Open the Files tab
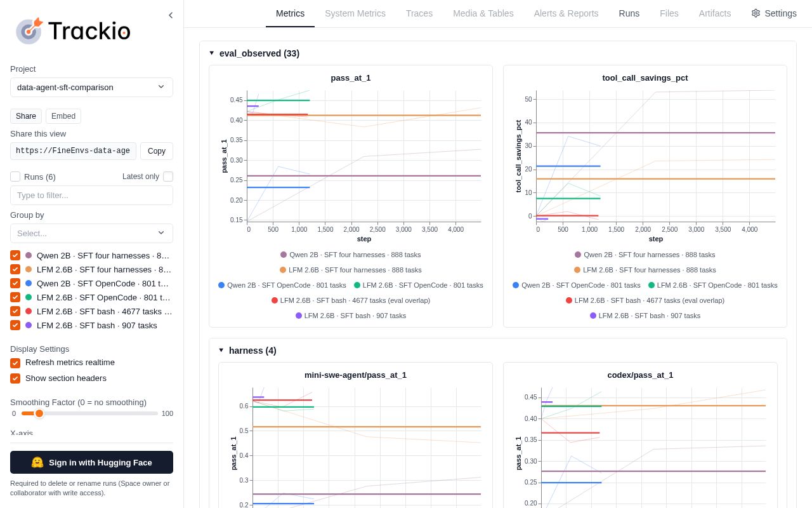This screenshot has width=812, height=508. [669, 13]
